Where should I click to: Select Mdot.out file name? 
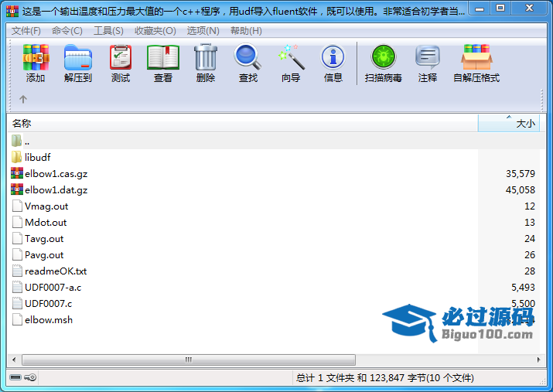(46, 223)
